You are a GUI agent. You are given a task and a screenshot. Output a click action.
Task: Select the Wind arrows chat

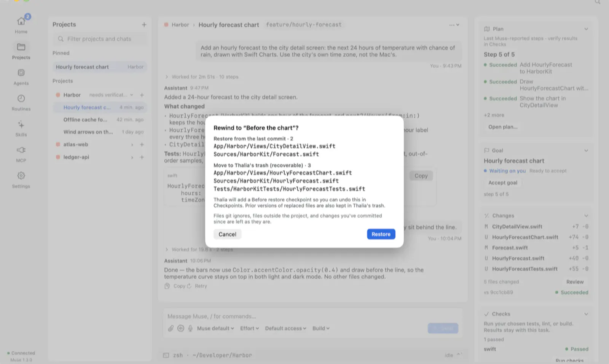click(100, 132)
